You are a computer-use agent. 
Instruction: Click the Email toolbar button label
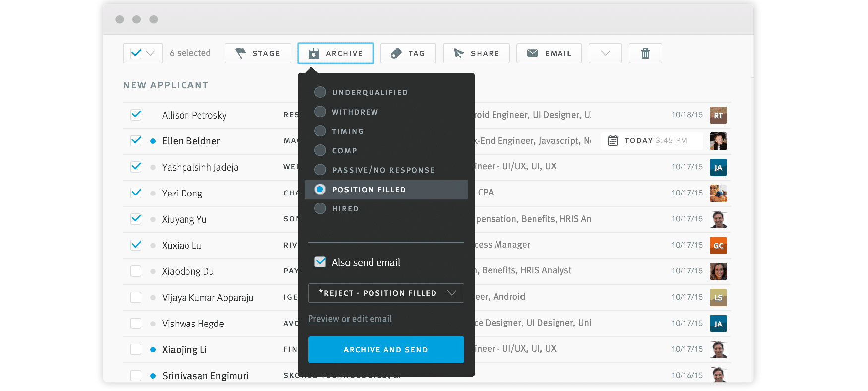[558, 53]
